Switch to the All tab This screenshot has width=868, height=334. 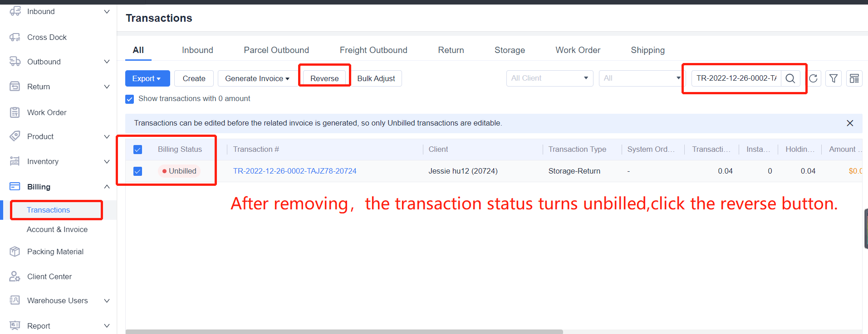[138, 50]
